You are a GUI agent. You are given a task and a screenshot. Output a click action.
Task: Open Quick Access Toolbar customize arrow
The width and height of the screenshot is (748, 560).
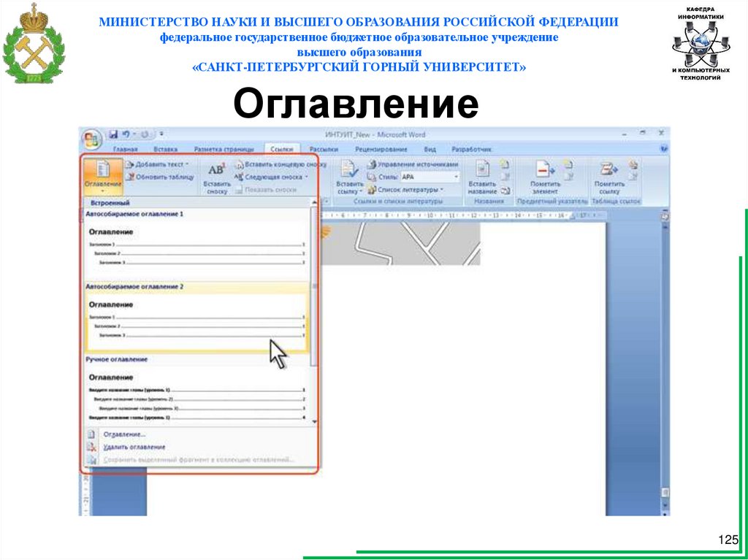[x=161, y=134]
